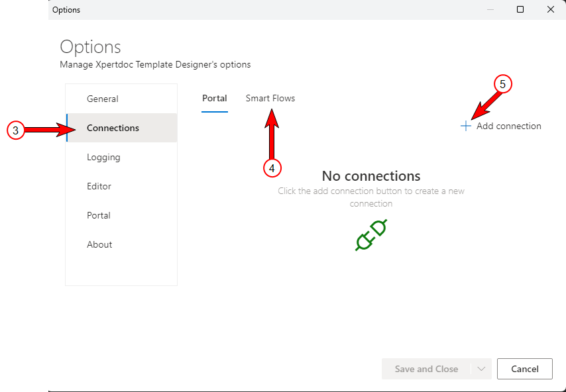Go to the Logging settings
This screenshot has height=392, width=566.
[x=122, y=157]
